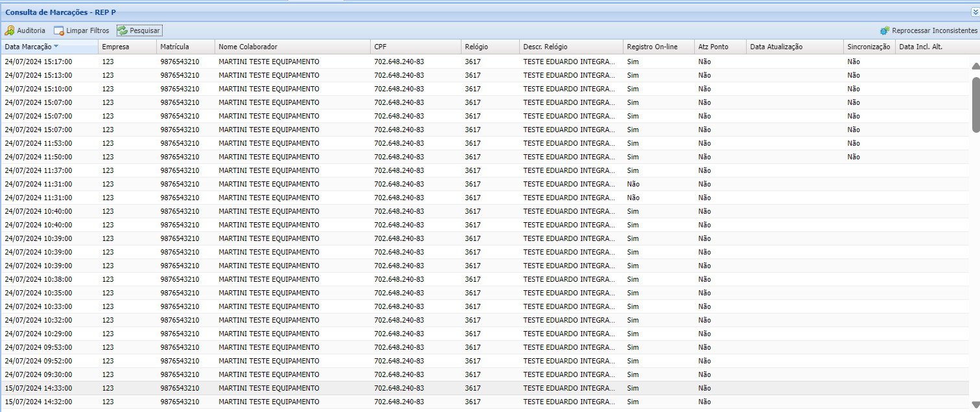
Task: Select the Data Incl. Alt. column header
Action: (933, 47)
